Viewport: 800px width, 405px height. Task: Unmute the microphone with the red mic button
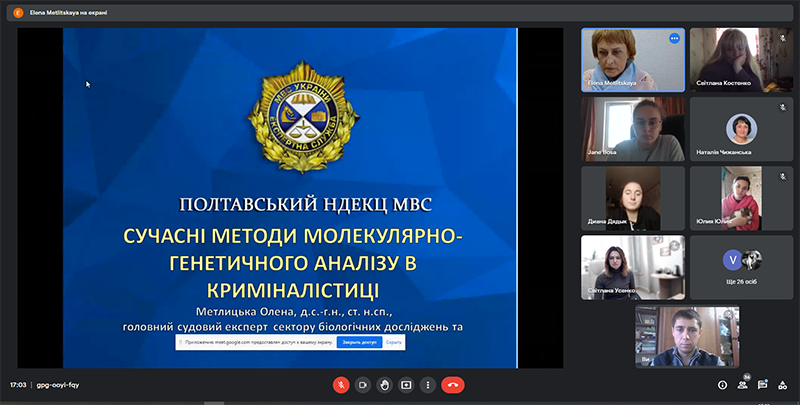point(341,385)
